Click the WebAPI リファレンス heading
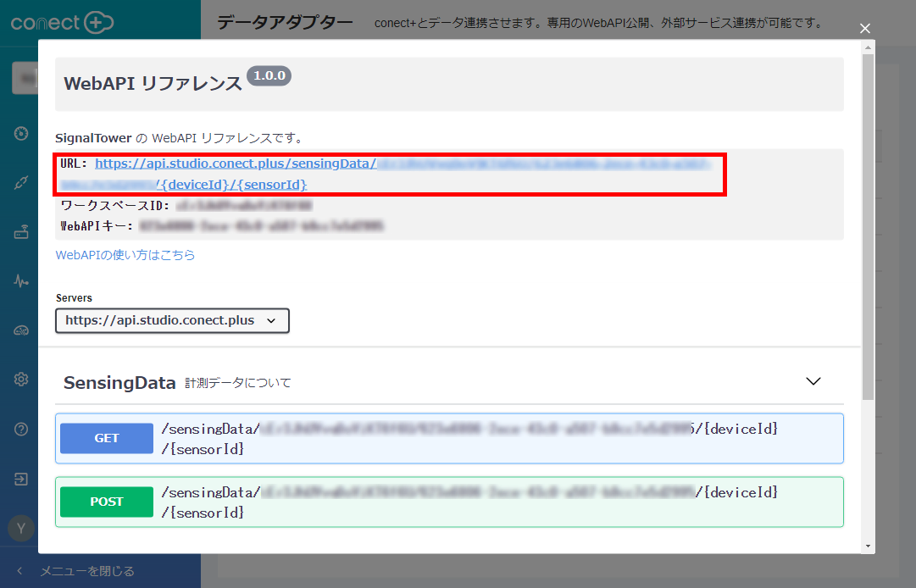The image size is (916, 588). [153, 84]
